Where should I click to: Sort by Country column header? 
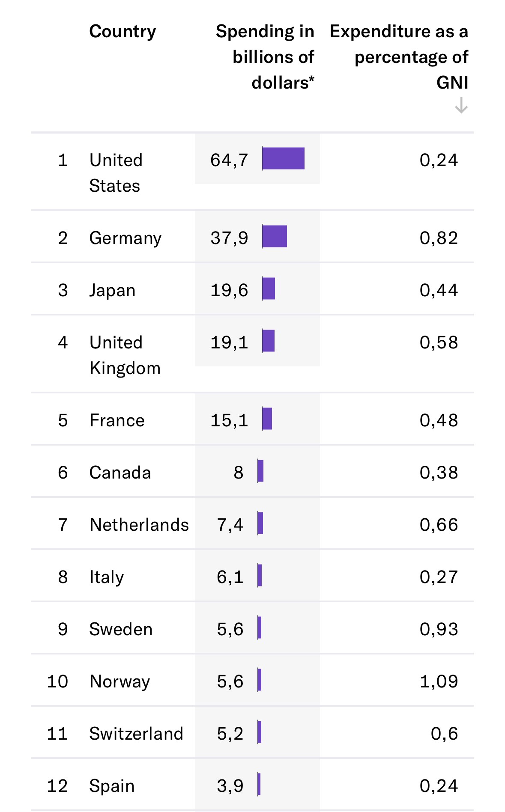pyautogui.click(x=123, y=32)
